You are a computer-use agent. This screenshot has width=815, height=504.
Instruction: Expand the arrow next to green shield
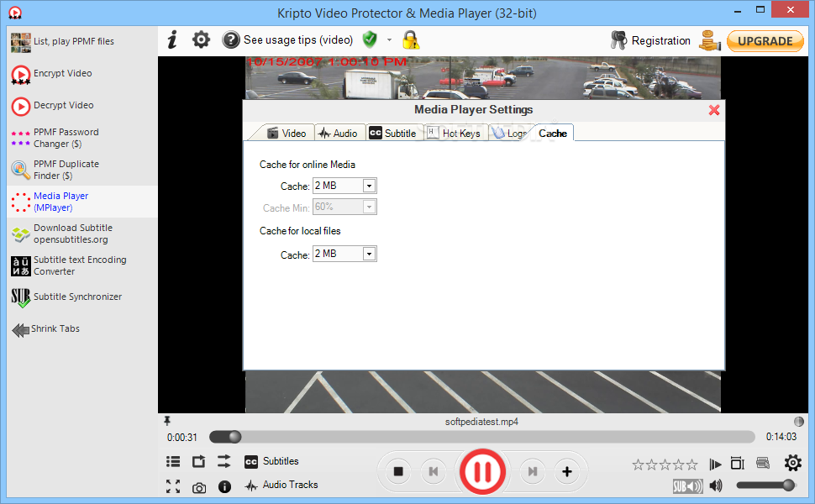click(x=389, y=40)
